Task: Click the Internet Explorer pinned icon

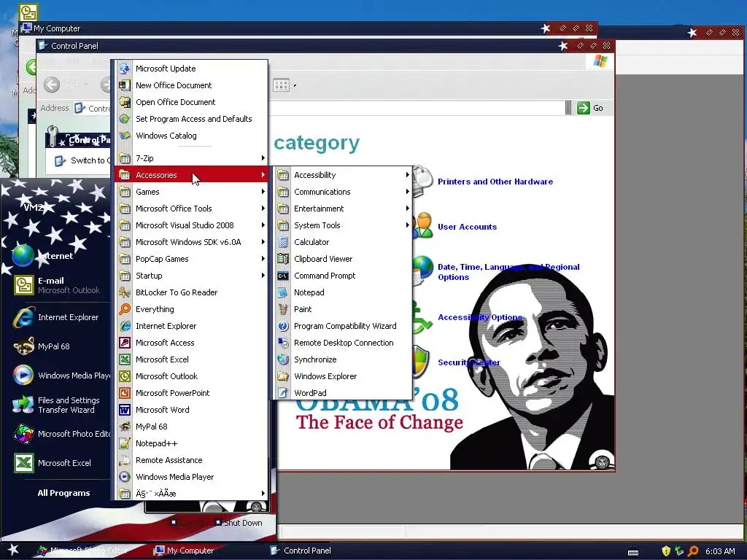Action: click(23, 317)
